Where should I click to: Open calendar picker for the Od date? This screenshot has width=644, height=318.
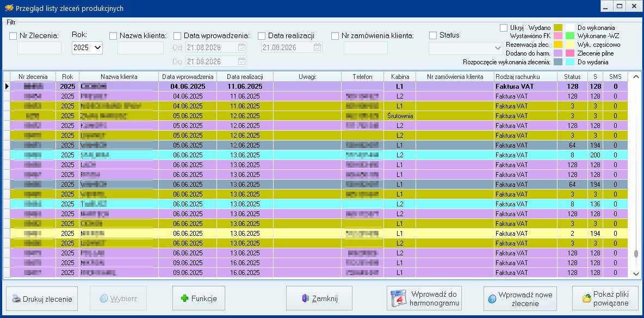pos(242,47)
